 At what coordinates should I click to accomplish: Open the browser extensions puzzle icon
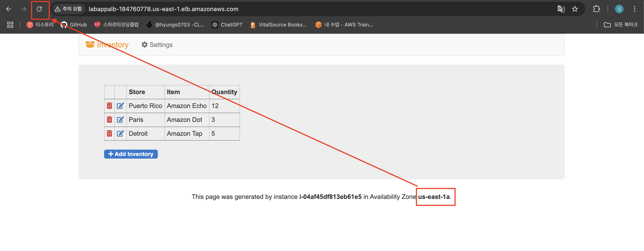pyautogui.click(x=596, y=9)
